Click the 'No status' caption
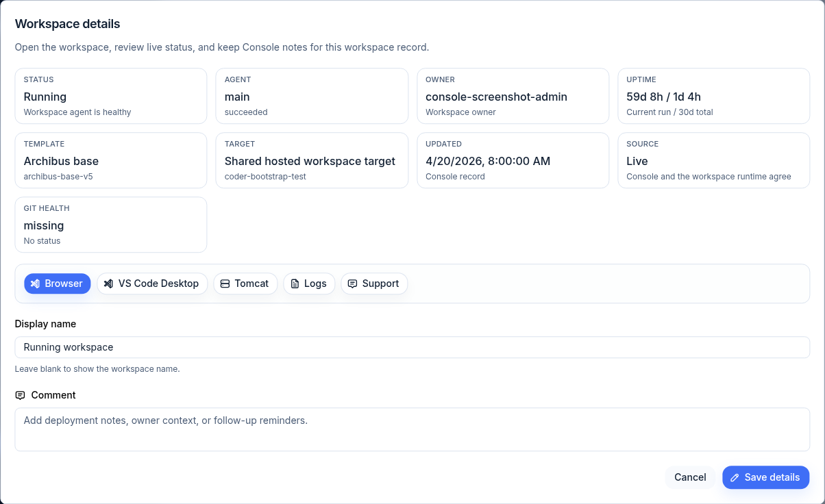This screenshot has height=504, width=825. pyautogui.click(x=42, y=241)
